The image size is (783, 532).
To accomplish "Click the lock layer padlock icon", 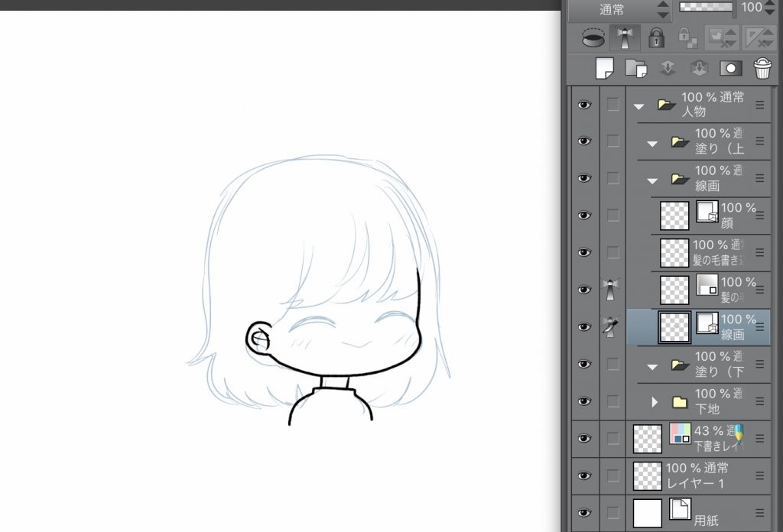I will pos(656,37).
